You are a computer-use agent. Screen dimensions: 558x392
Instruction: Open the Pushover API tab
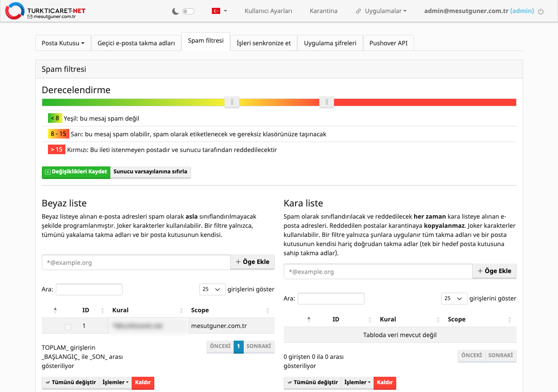click(x=388, y=43)
